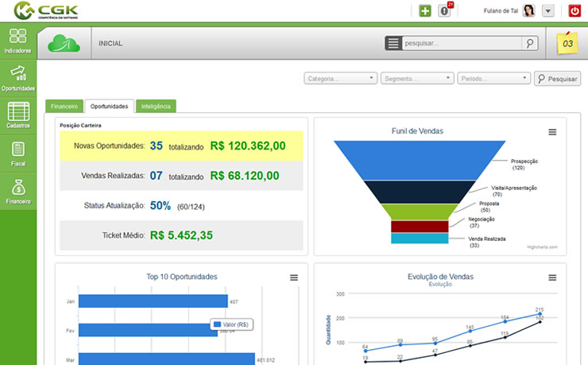The width and height of the screenshot is (588, 365).
Task: Click the magnifier search icon in header
Action: (531, 44)
